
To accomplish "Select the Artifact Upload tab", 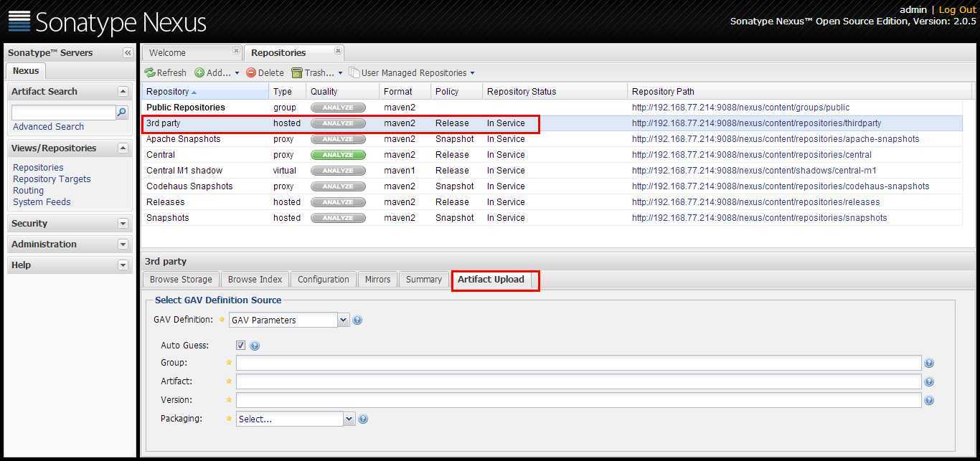I will 491,280.
